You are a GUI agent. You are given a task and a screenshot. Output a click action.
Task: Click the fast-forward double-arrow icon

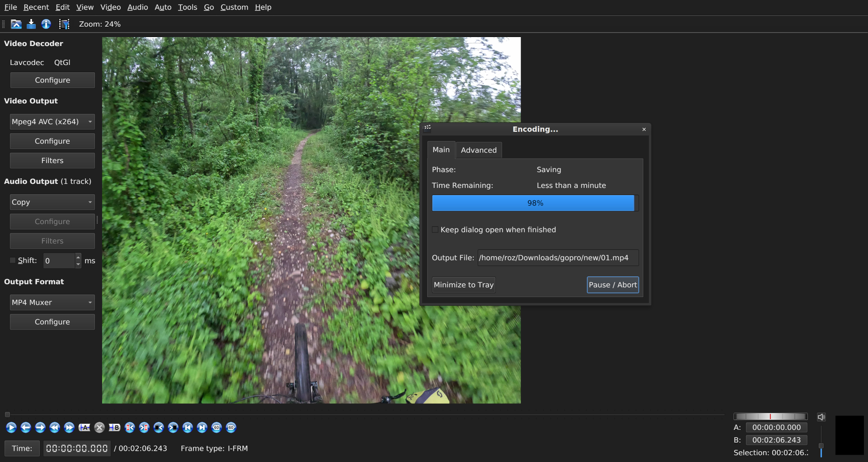[69, 427]
